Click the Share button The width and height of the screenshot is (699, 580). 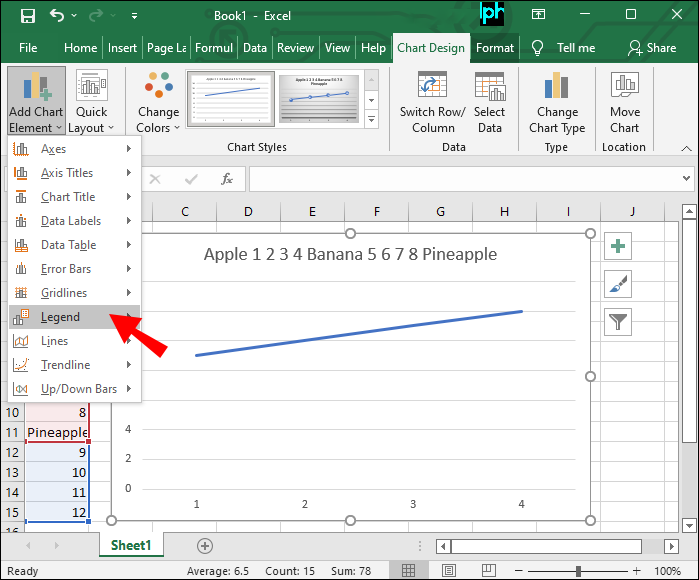(652, 48)
